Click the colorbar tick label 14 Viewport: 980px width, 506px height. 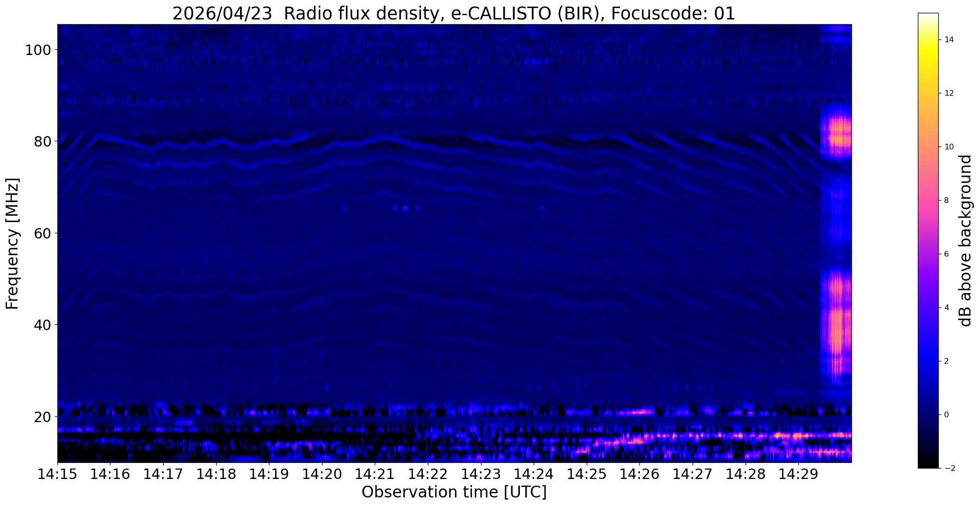(949, 39)
